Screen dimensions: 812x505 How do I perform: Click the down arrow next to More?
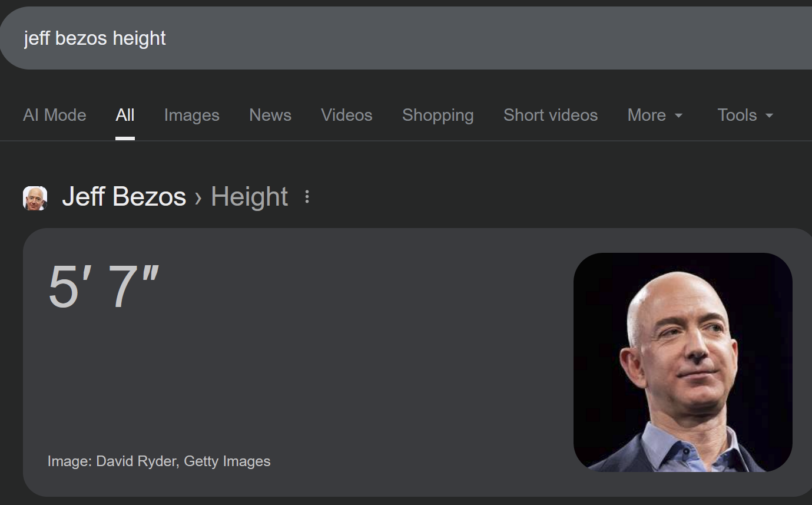(678, 115)
